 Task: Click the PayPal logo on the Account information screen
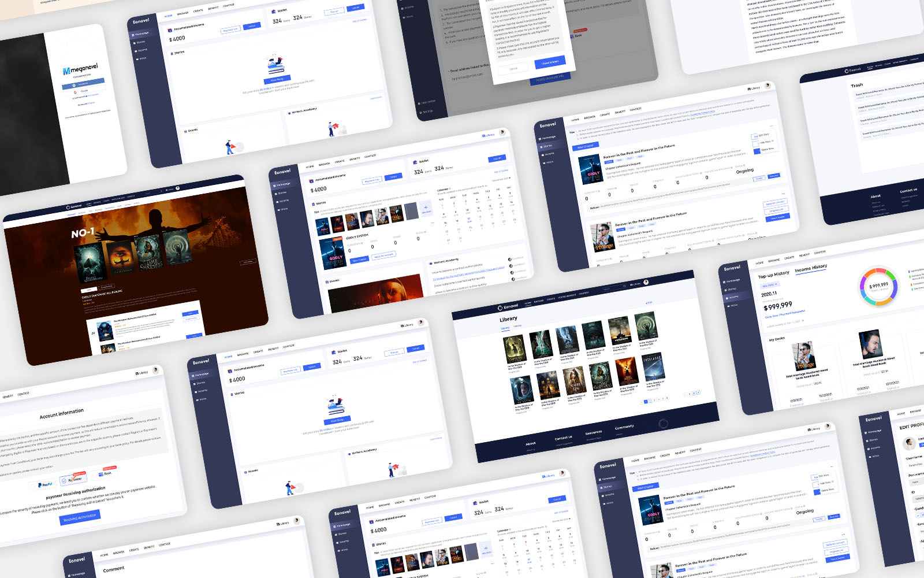click(45, 484)
